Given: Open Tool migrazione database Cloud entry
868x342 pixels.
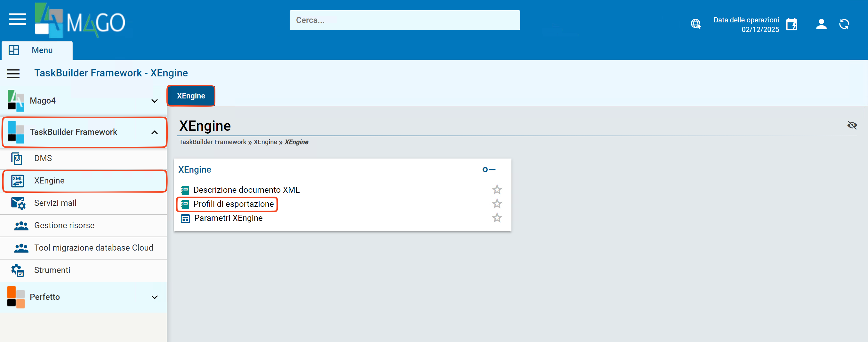Looking at the screenshot, I should (84, 248).
